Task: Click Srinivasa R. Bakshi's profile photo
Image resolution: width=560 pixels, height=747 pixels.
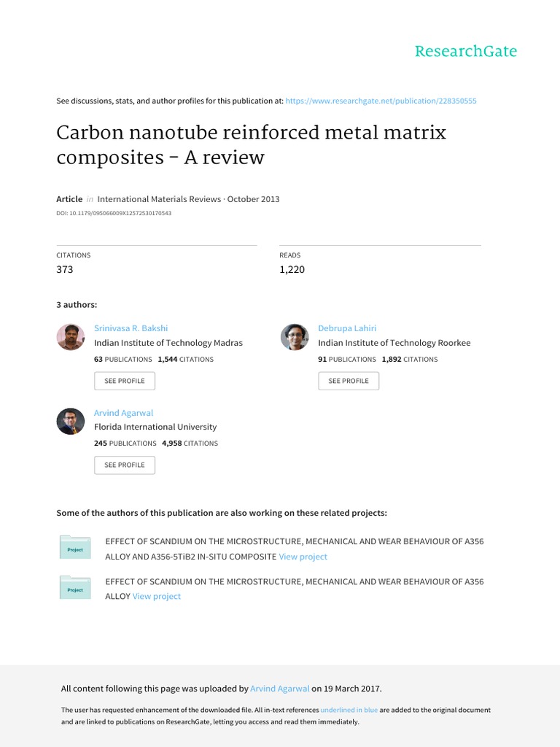Action: (71, 337)
